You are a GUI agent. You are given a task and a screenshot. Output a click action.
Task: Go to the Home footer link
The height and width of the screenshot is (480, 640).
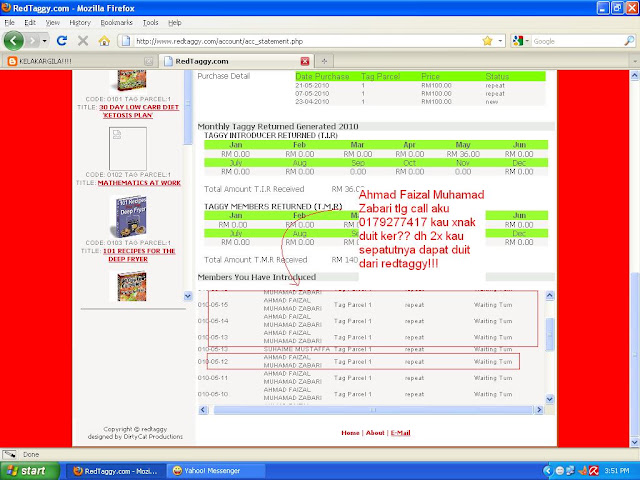coord(350,433)
